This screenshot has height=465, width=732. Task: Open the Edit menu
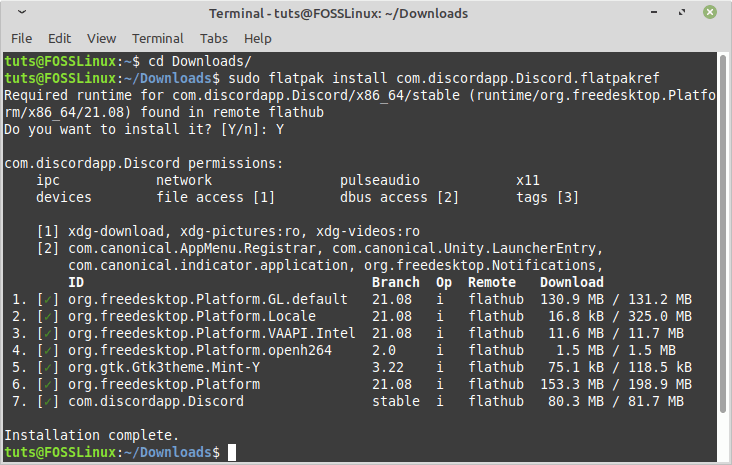(59, 38)
